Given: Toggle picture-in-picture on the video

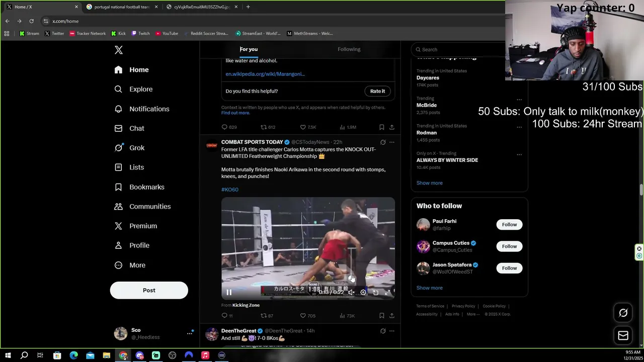Looking at the screenshot, I should [375, 292].
